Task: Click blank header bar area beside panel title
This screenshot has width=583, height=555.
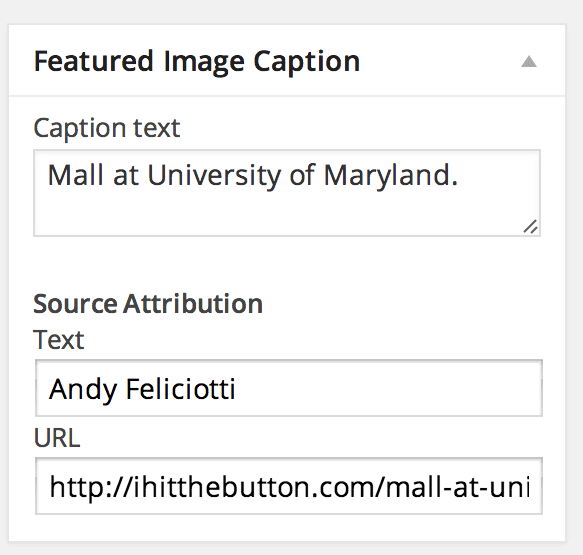Action: (439, 61)
